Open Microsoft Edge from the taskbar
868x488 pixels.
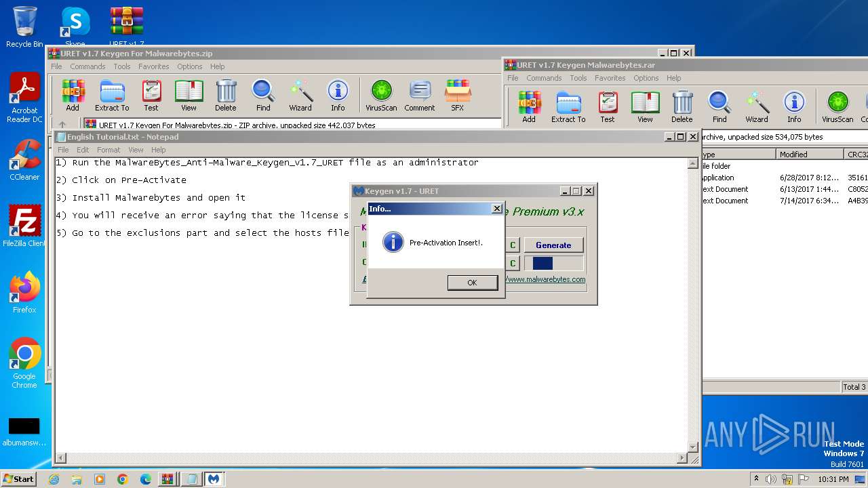[x=146, y=479]
